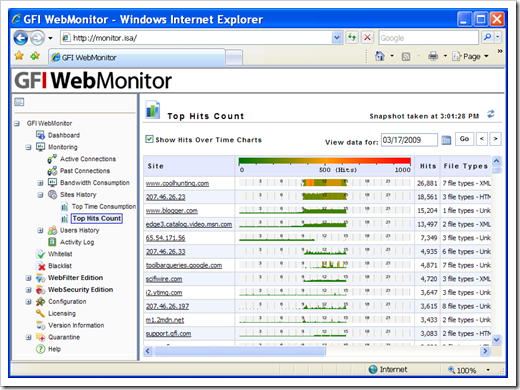
Task: Click the Hits column header
Action: pos(428,166)
